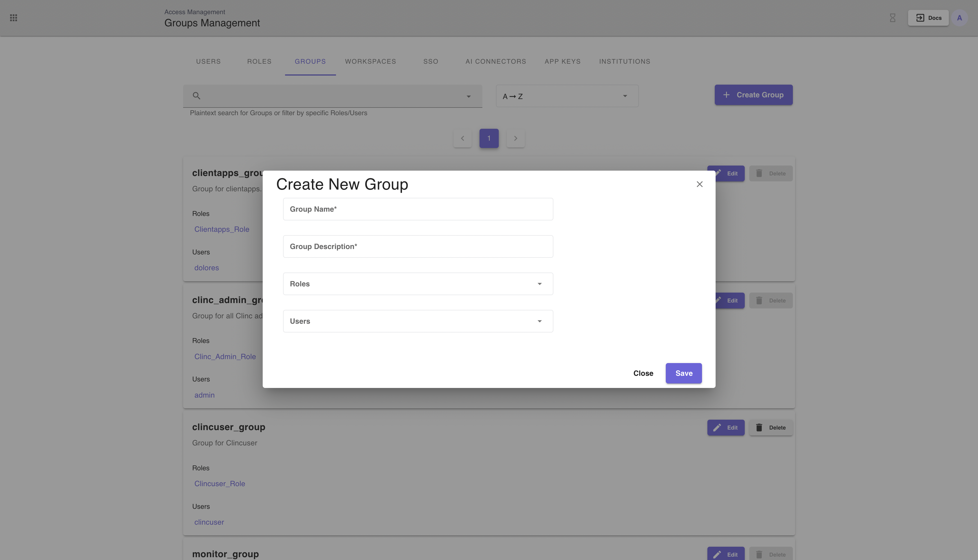Open the Workspaces tab
978x560 pixels.
(x=371, y=61)
